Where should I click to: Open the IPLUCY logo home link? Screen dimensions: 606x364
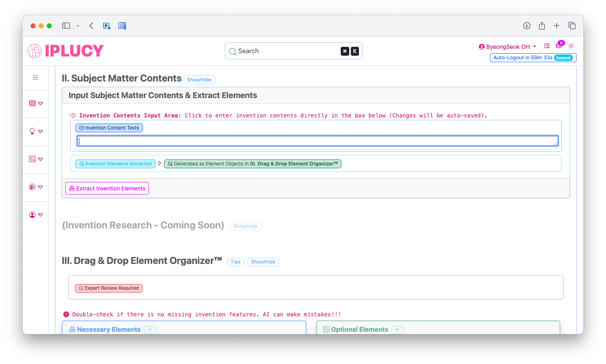[65, 51]
